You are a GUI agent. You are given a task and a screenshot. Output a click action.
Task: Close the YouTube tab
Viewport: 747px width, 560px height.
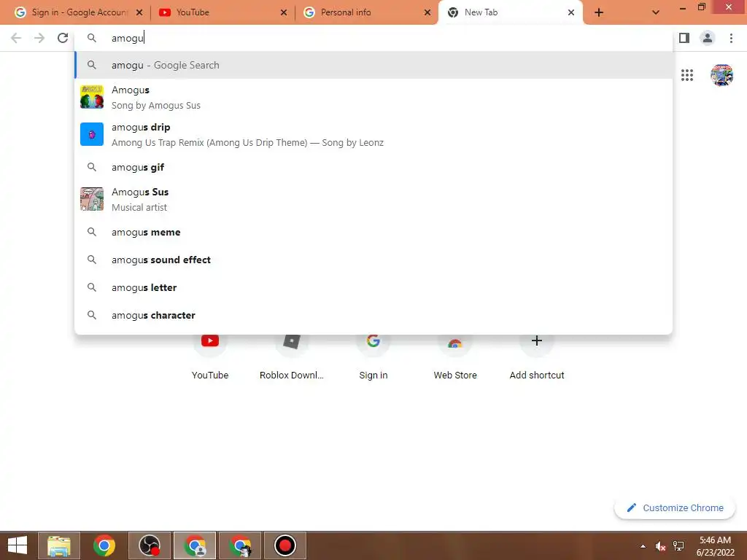tap(284, 12)
